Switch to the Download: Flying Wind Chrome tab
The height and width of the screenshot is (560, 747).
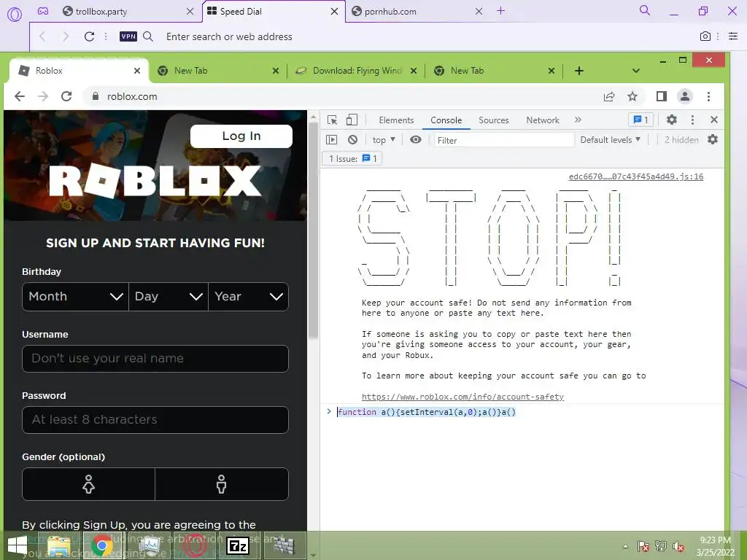(355, 71)
